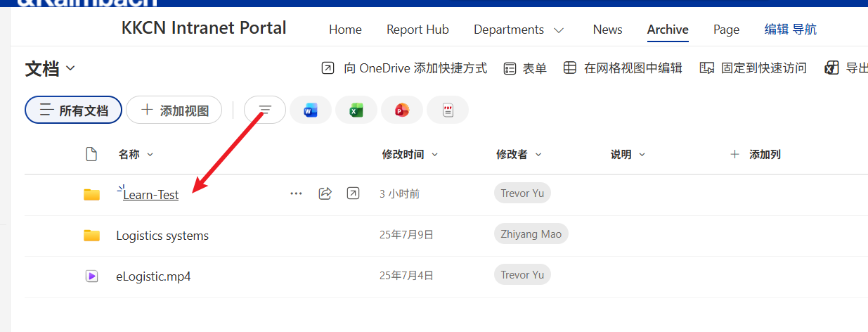This screenshot has width=868, height=332.
Task: Select the Archive navigation tab
Action: [668, 30]
